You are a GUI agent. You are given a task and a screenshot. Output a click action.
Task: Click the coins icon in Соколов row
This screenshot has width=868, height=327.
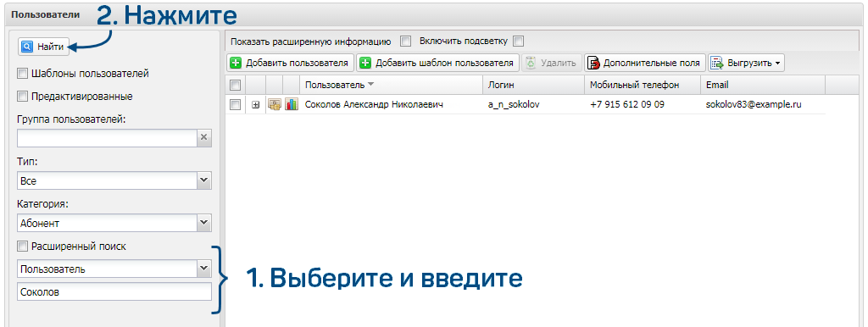point(275,104)
